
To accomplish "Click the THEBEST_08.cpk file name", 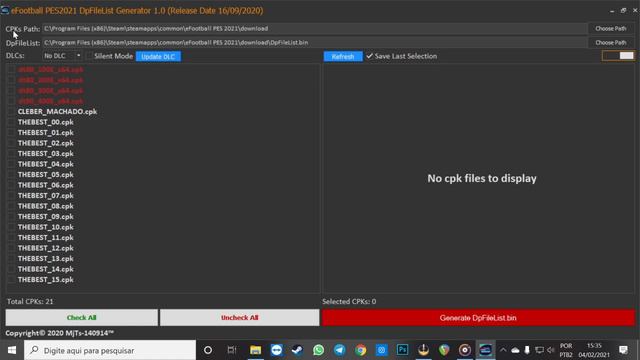I will pos(46,206).
